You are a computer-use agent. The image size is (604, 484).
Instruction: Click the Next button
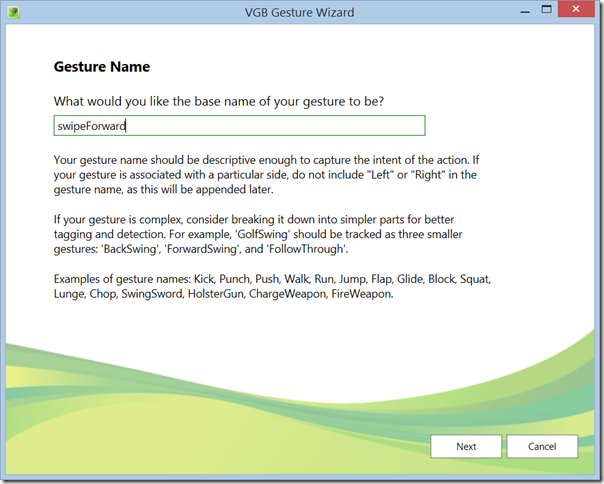(466, 446)
